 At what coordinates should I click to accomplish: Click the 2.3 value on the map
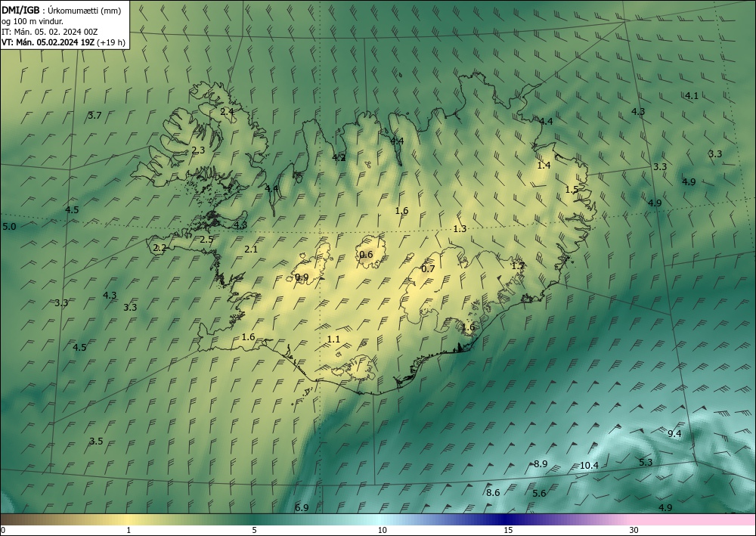tap(198, 150)
